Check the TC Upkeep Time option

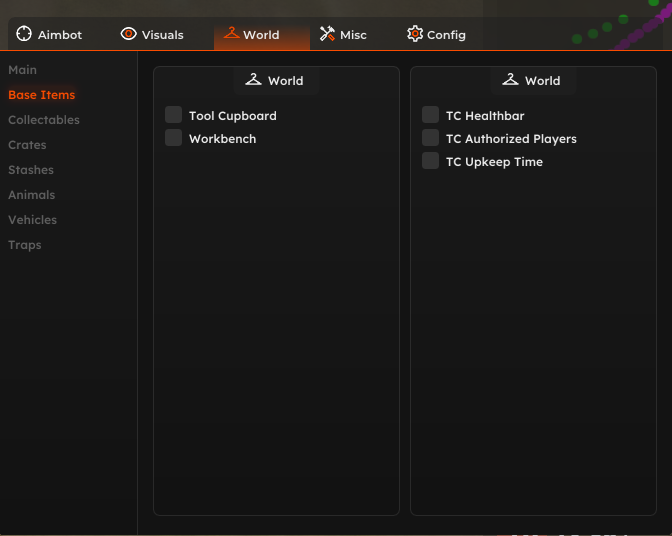pos(430,161)
